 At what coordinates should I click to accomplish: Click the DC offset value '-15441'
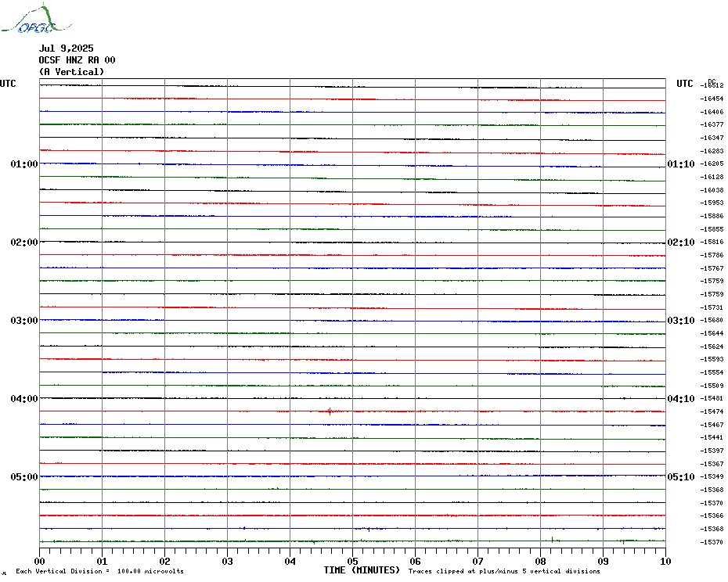[712, 437]
